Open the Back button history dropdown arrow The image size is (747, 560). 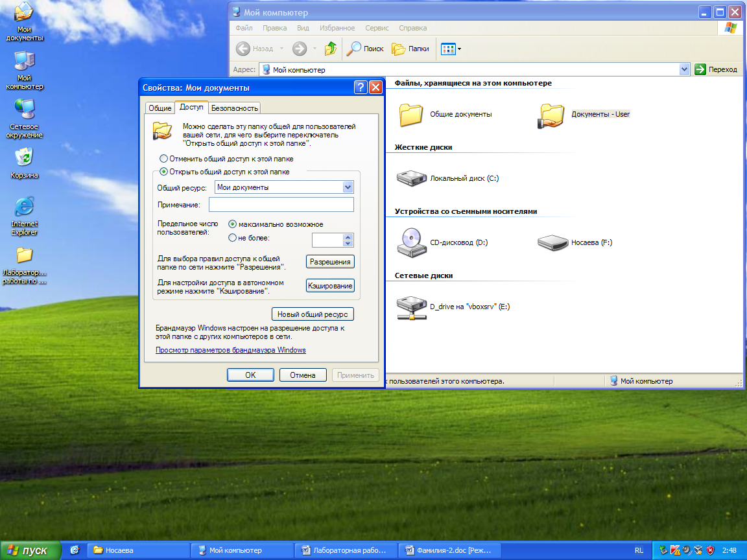click(x=281, y=49)
